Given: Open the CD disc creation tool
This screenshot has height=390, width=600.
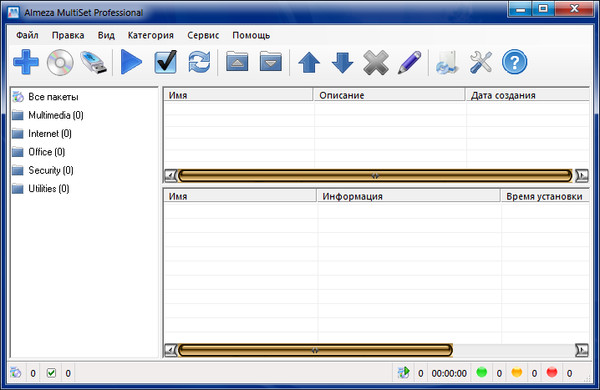Looking at the screenshot, I should (x=60, y=62).
